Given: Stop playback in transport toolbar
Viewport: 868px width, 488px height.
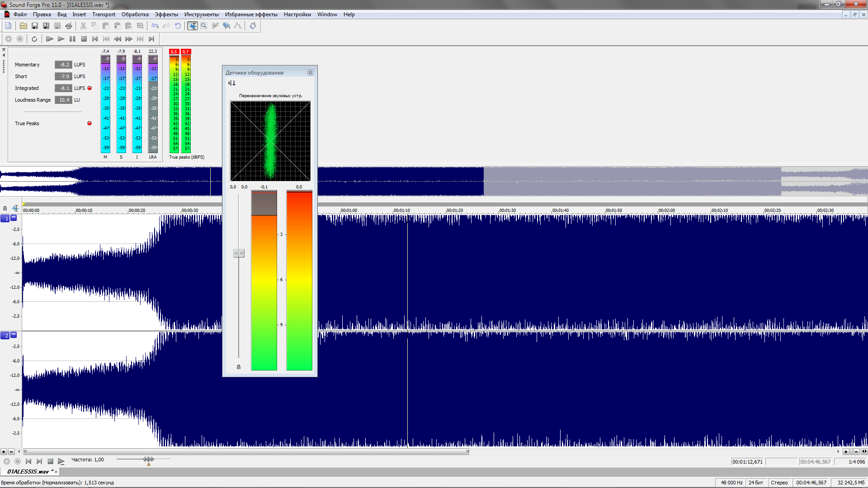Looking at the screenshot, I should tap(84, 39).
